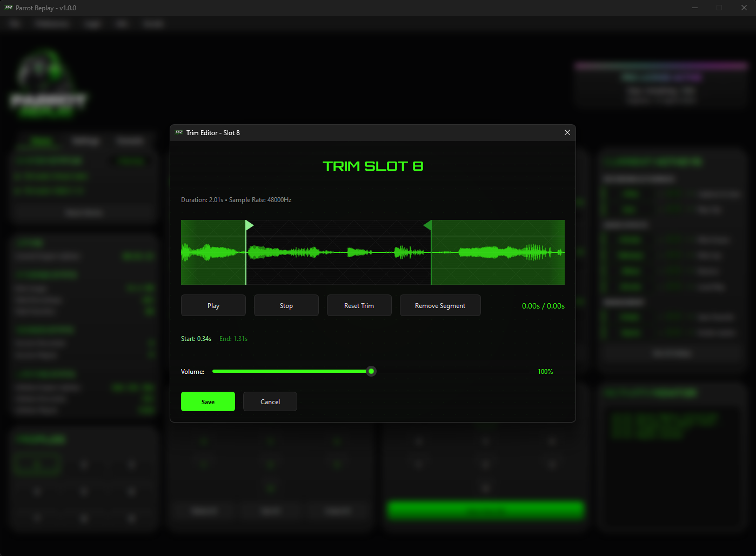Screen dimensions: 756x556
Task: Save the Slot 8 trim changes
Action: [x=208, y=401]
